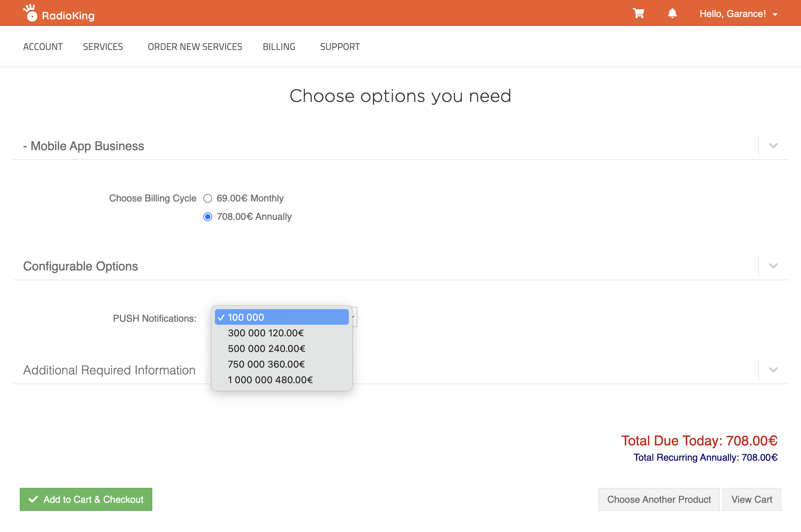The image size is (801, 532).
Task: Click the Choose Billing Cycle label
Action: point(152,198)
